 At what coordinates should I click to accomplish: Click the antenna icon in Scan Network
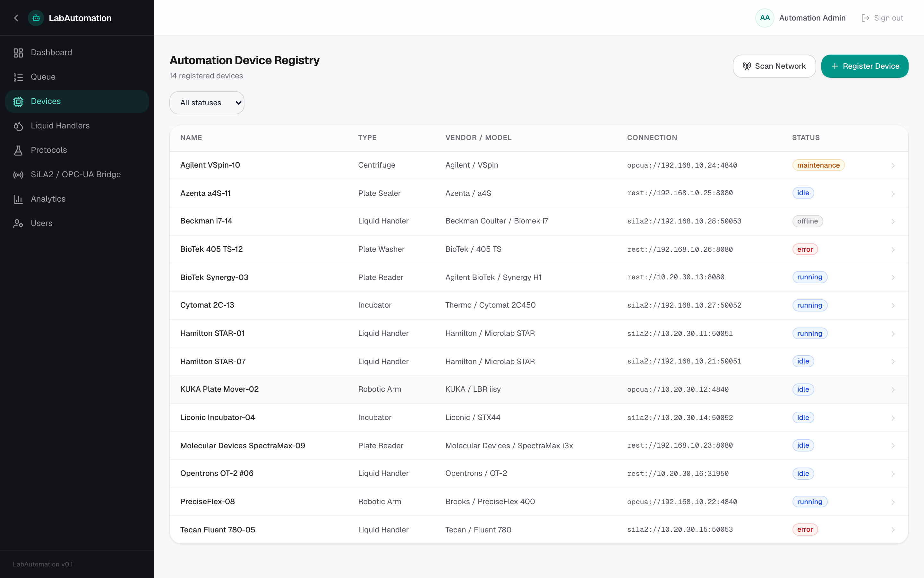747,66
